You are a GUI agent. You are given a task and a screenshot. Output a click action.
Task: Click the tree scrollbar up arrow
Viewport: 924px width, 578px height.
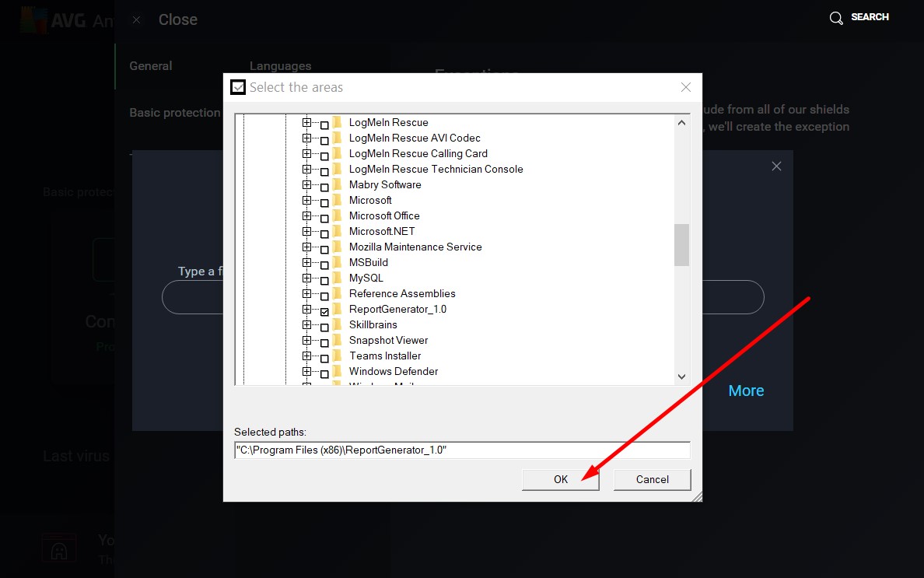[682, 123]
